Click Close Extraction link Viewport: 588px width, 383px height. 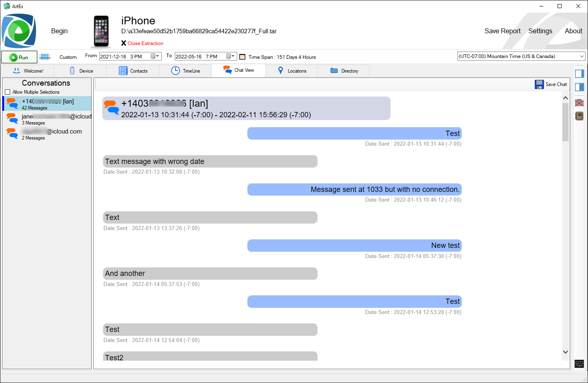point(142,43)
